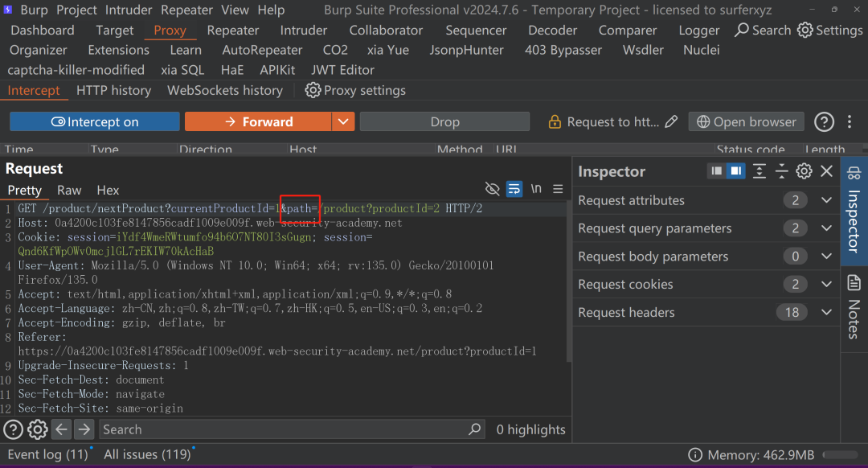Click the Burp Suite logo icon in the title bar

pyautogui.click(x=8, y=10)
